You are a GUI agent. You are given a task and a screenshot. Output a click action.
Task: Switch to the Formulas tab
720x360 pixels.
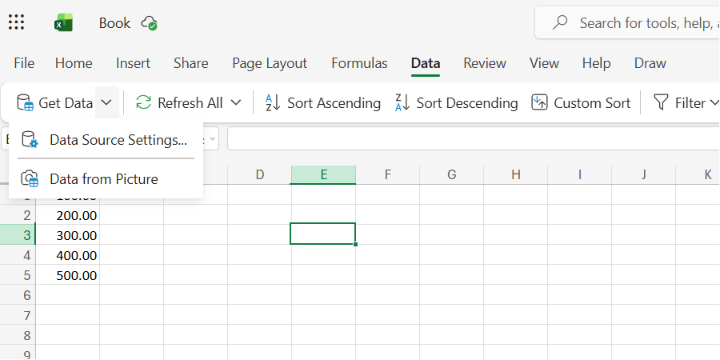[x=360, y=63]
